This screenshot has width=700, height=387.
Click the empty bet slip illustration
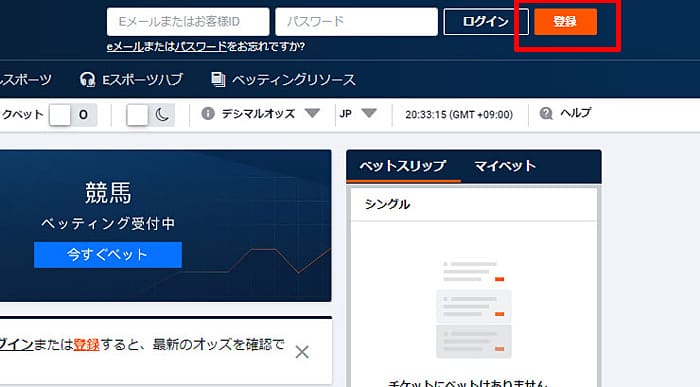pyautogui.click(x=474, y=309)
